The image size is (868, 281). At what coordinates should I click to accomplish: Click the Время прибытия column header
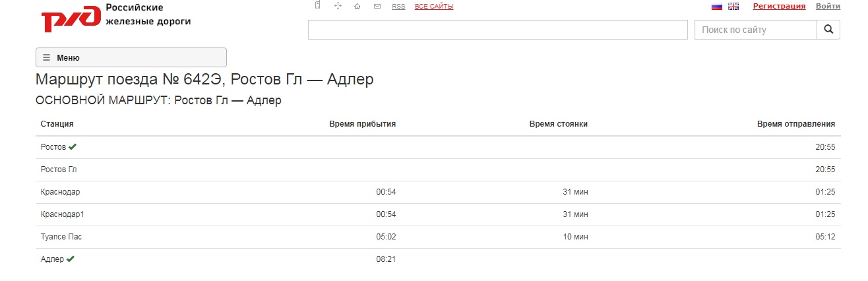362,124
